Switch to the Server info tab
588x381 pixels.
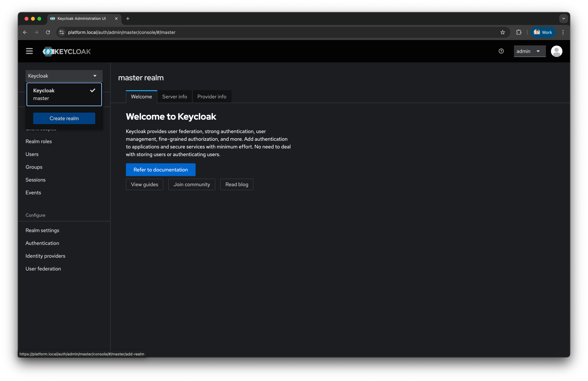(x=174, y=96)
